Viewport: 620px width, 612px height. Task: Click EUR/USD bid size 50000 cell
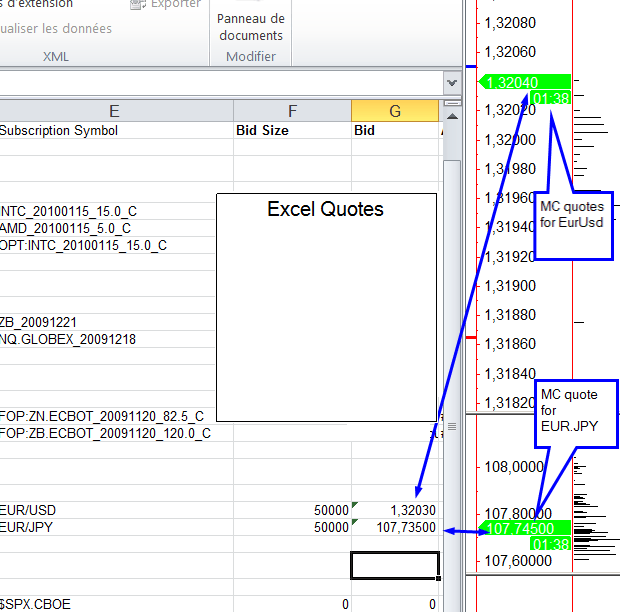(x=292, y=510)
